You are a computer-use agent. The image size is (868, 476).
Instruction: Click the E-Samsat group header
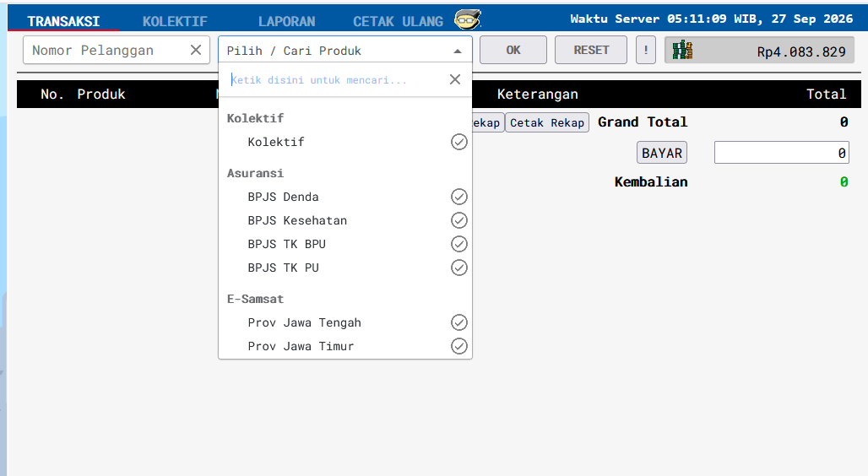(255, 300)
